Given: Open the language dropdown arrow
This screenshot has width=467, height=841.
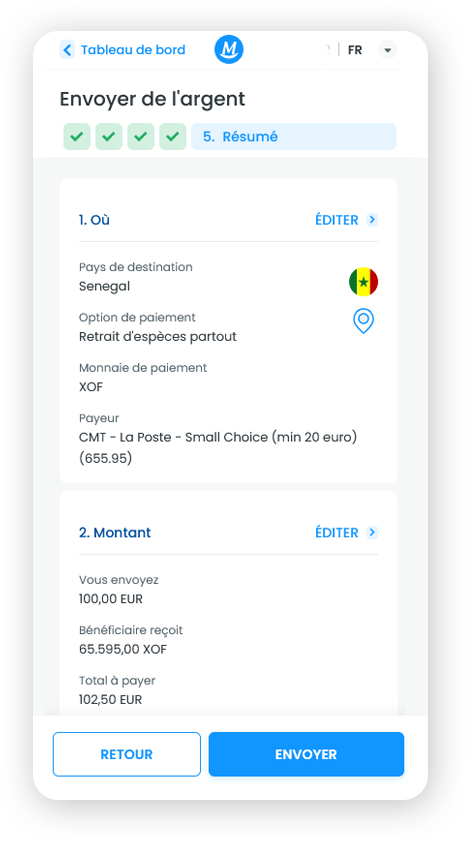Looking at the screenshot, I should [x=388, y=50].
